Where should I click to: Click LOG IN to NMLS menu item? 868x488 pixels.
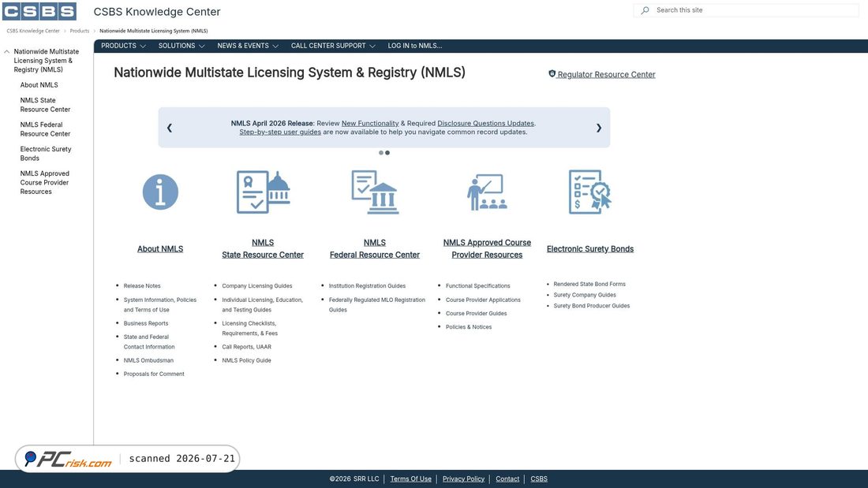click(x=414, y=46)
